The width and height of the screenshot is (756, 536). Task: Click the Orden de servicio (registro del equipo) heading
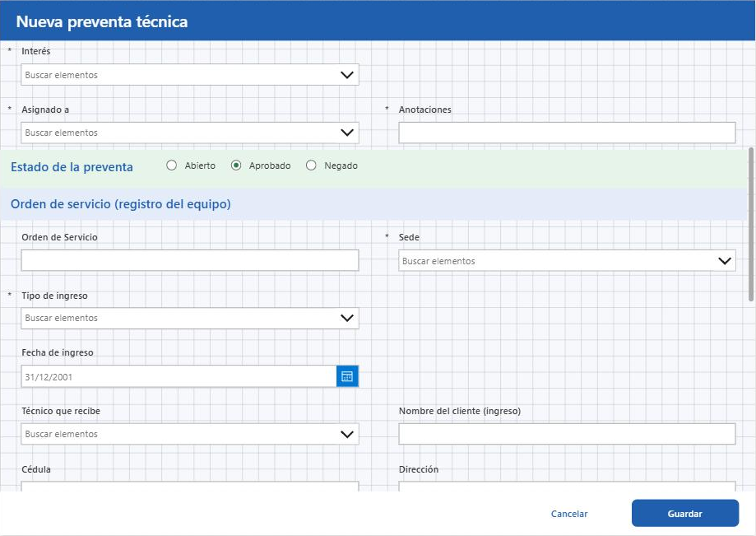(121, 204)
